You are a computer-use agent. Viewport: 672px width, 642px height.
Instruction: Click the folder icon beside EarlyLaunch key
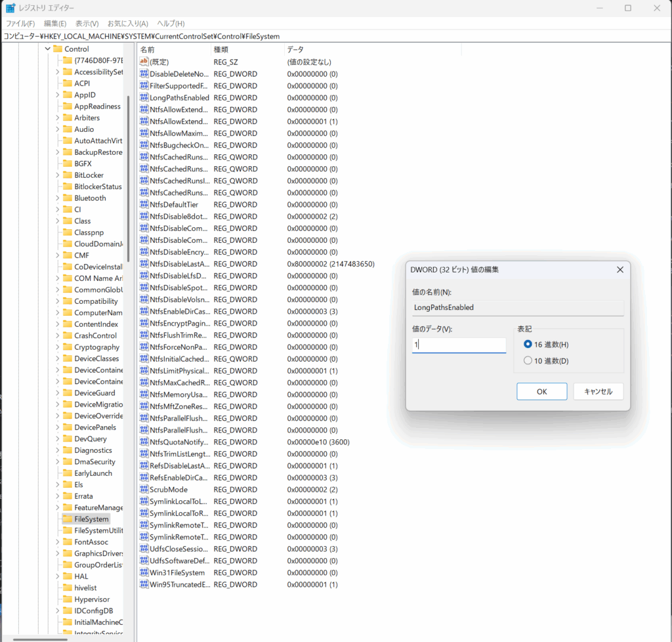coord(68,473)
